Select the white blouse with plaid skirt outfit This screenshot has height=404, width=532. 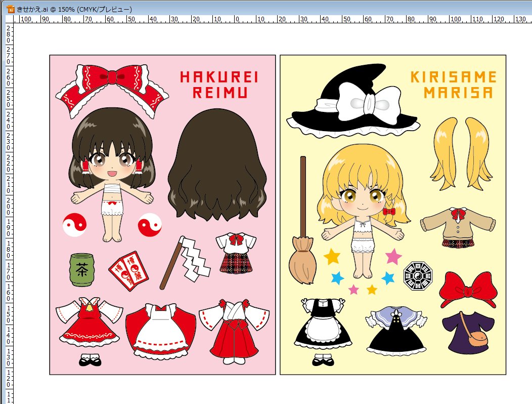pyautogui.click(x=236, y=253)
